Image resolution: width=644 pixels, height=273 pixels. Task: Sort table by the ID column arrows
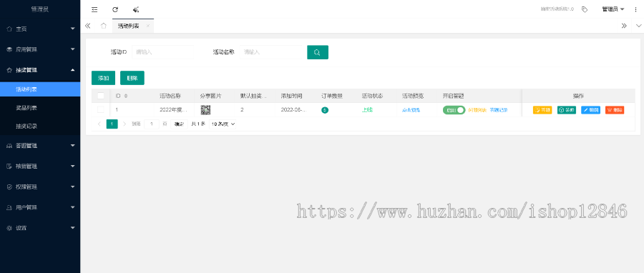point(126,96)
